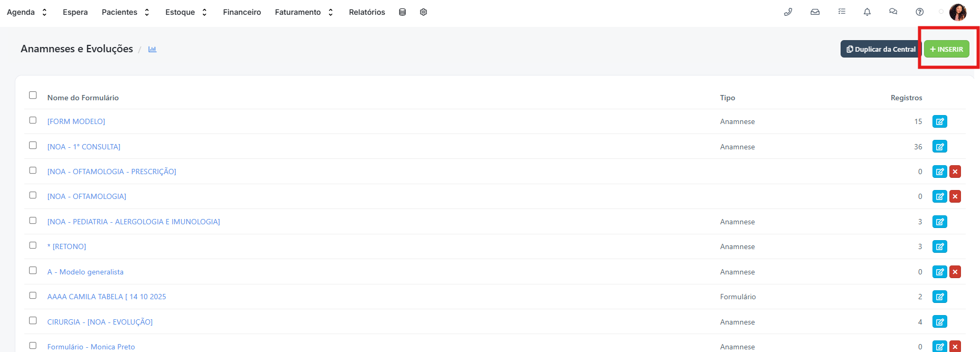The height and width of the screenshot is (352, 980).
Task: Open the * [RETONO] link
Action: pos(67,246)
